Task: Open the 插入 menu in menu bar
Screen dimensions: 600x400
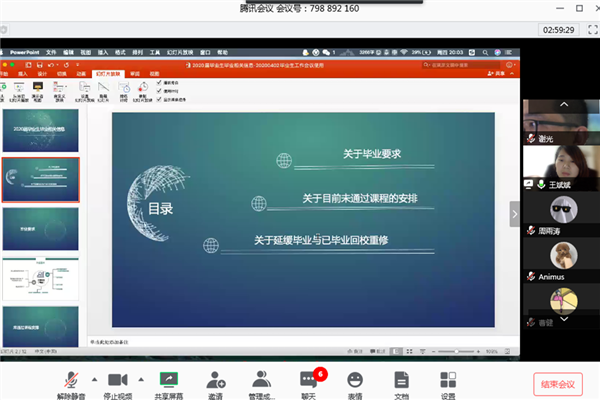Action: pos(103,52)
